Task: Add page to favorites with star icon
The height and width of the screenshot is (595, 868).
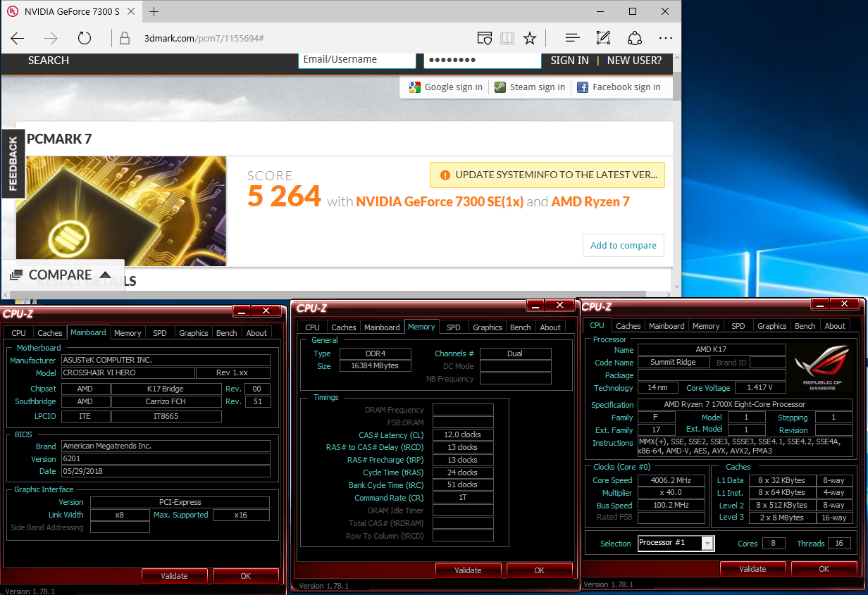Action: [x=530, y=38]
